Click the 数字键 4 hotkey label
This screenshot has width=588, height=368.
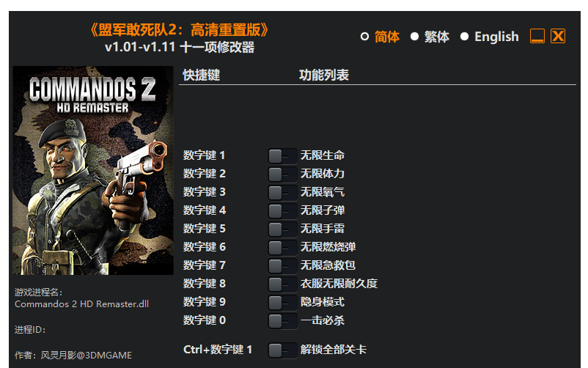tap(204, 210)
